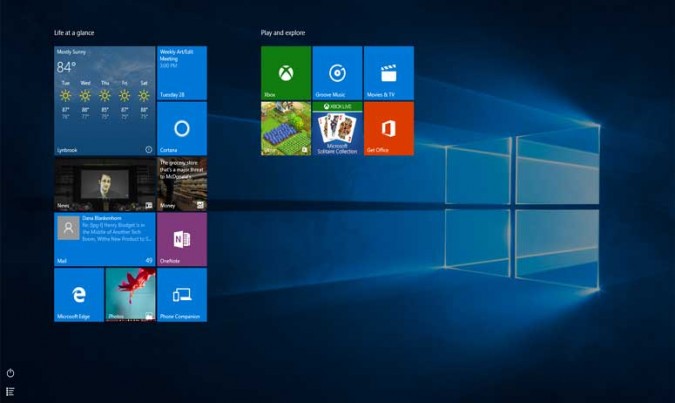Open the Money tile

(182, 184)
